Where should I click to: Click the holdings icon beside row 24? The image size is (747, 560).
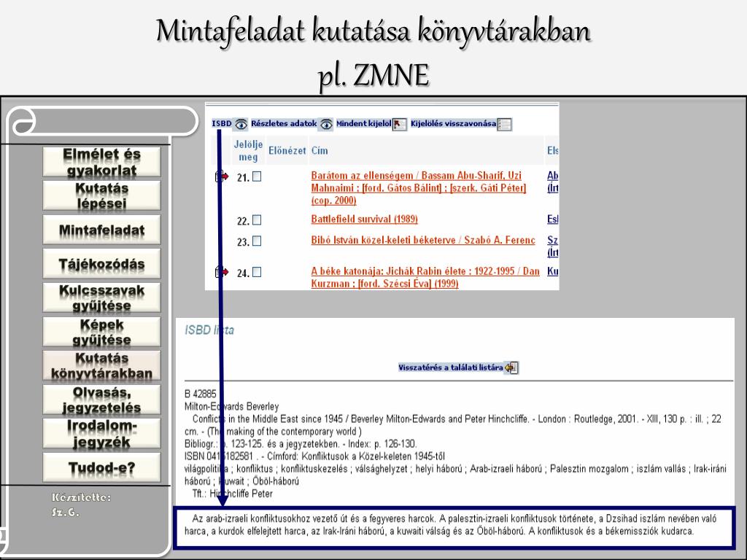(222, 272)
